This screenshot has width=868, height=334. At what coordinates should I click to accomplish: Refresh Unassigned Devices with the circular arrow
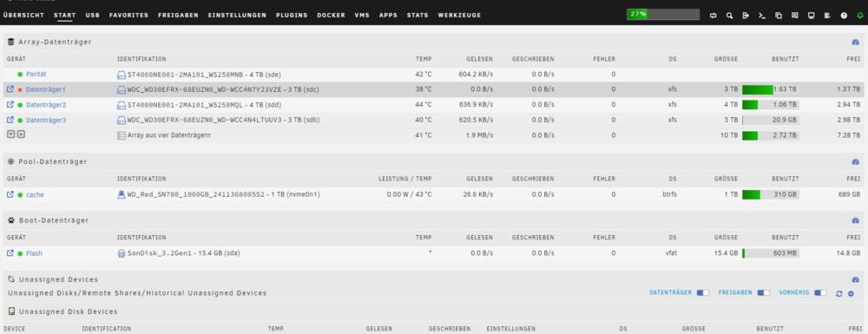click(x=839, y=293)
